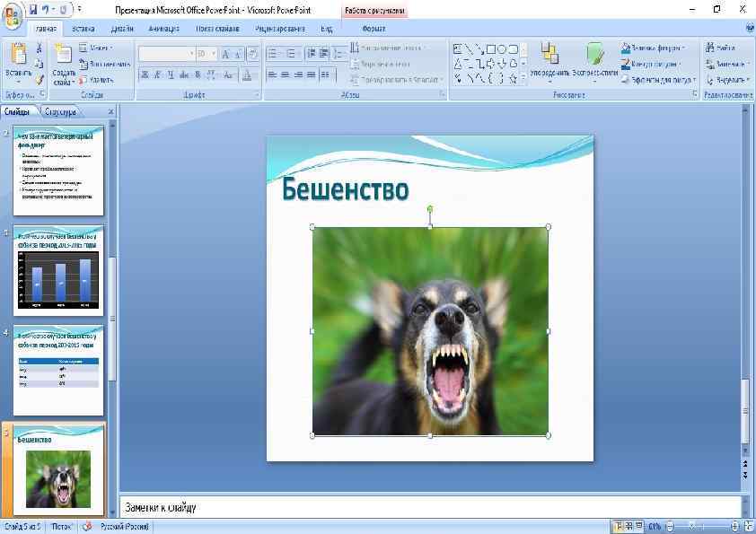Increase font size with large A

tap(225, 54)
